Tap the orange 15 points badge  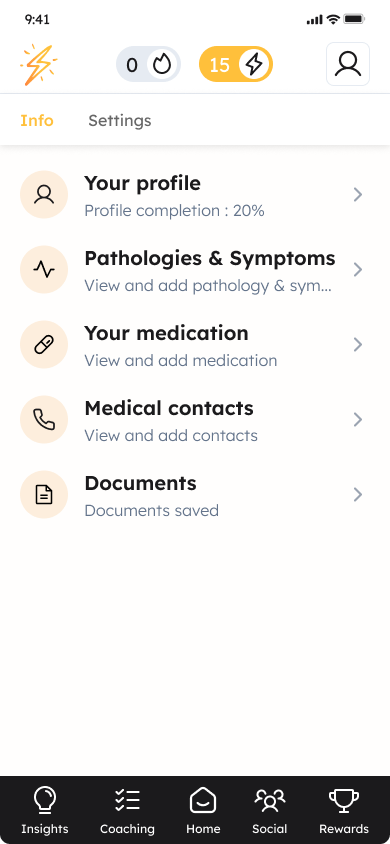point(236,65)
